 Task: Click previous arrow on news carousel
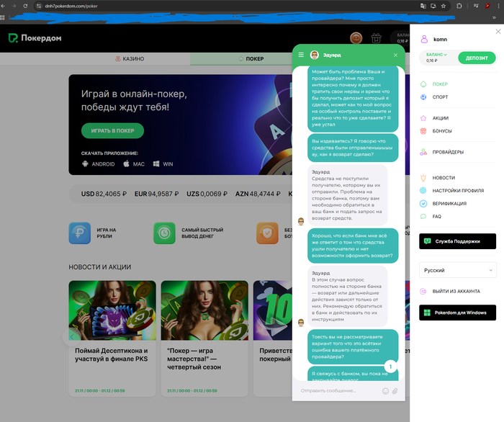point(72,336)
